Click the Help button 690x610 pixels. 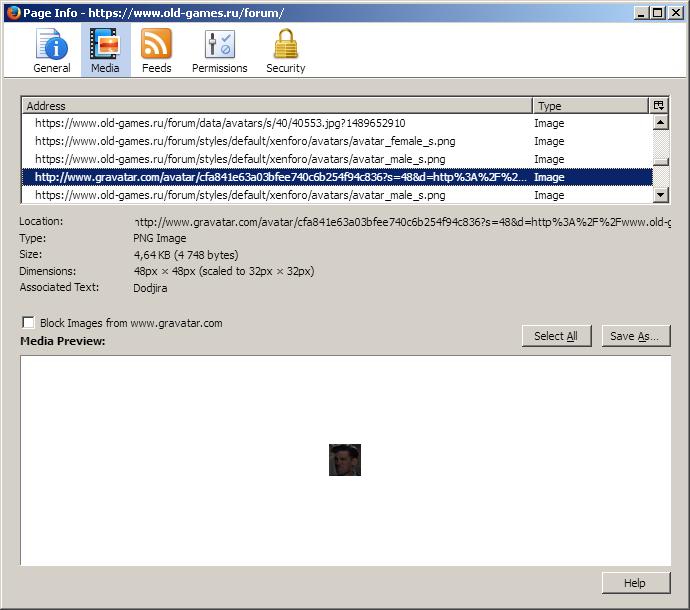[x=636, y=583]
